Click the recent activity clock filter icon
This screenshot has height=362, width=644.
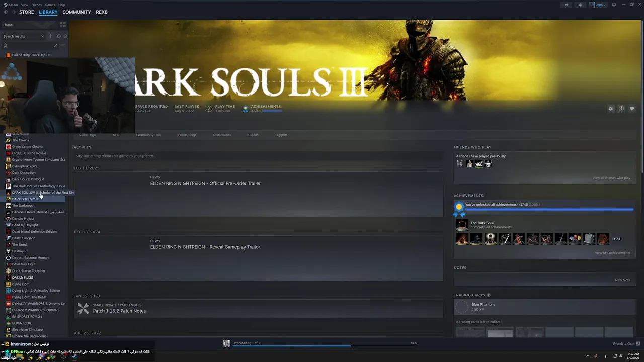pyautogui.click(x=59, y=36)
